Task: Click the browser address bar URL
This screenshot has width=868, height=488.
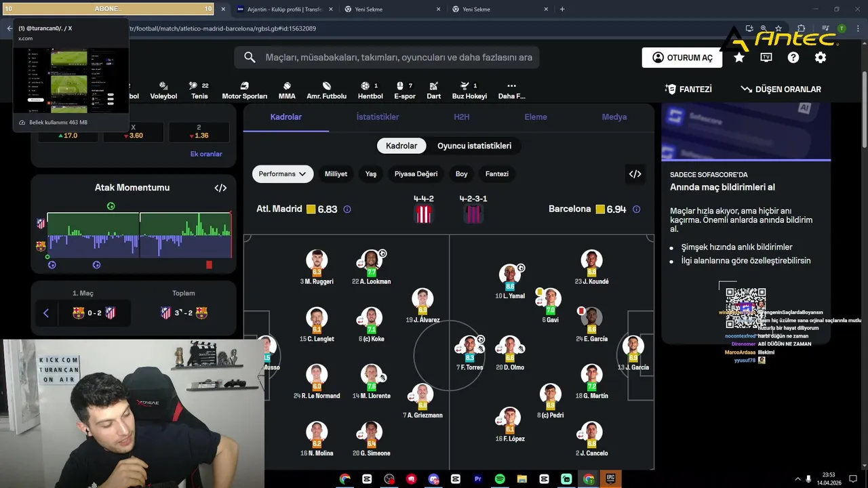Action: pyautogui.click(x=222, y=28)
